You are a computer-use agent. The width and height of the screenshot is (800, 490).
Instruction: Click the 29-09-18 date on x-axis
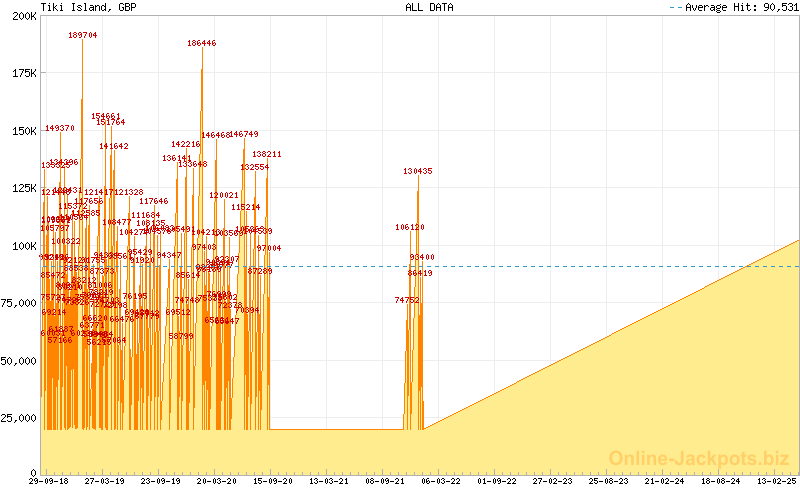(x=48, y=482)
